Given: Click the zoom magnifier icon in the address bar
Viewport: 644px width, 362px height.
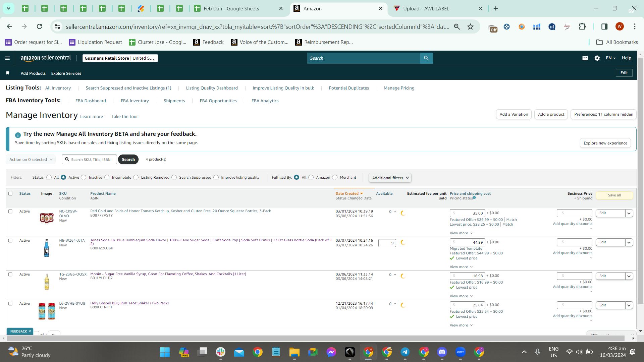Looking at the screenshot, I should (457, 26).
